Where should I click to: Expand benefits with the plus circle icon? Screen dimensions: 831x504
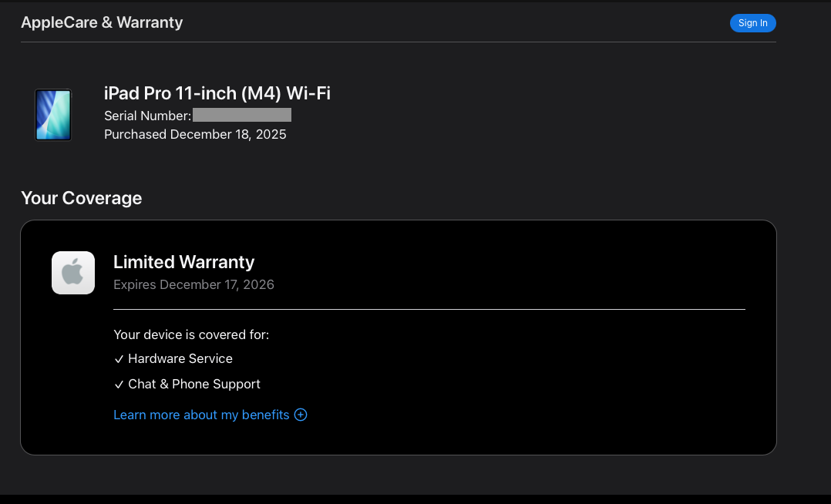[301, 415]
